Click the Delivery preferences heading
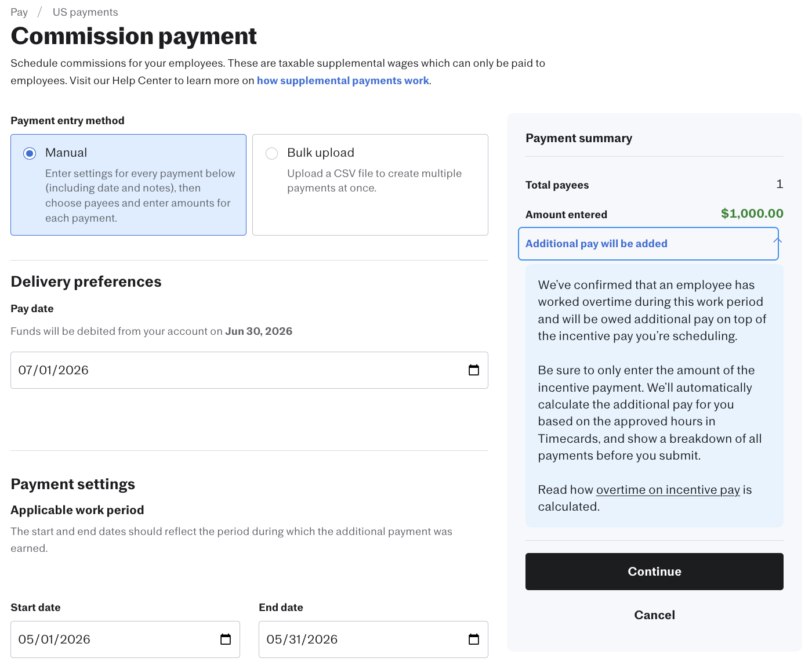This screenshot has width=812, height=665. click(x=86, y=281)
